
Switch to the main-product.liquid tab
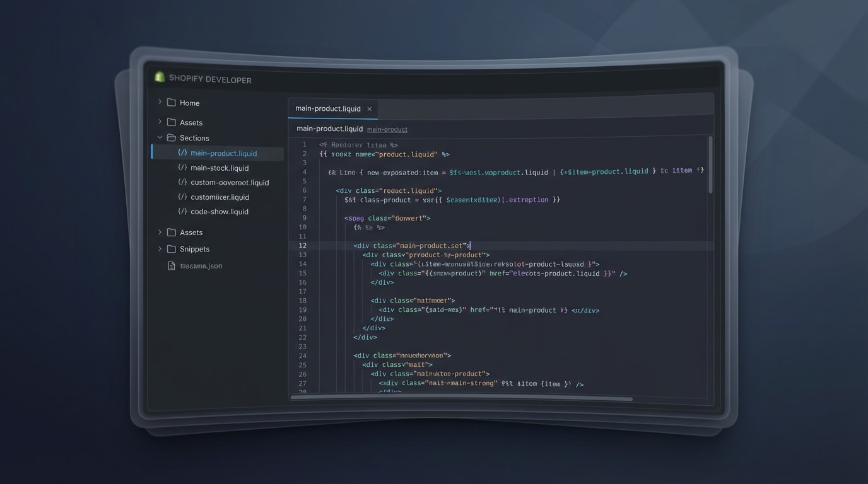pos(328,108)
